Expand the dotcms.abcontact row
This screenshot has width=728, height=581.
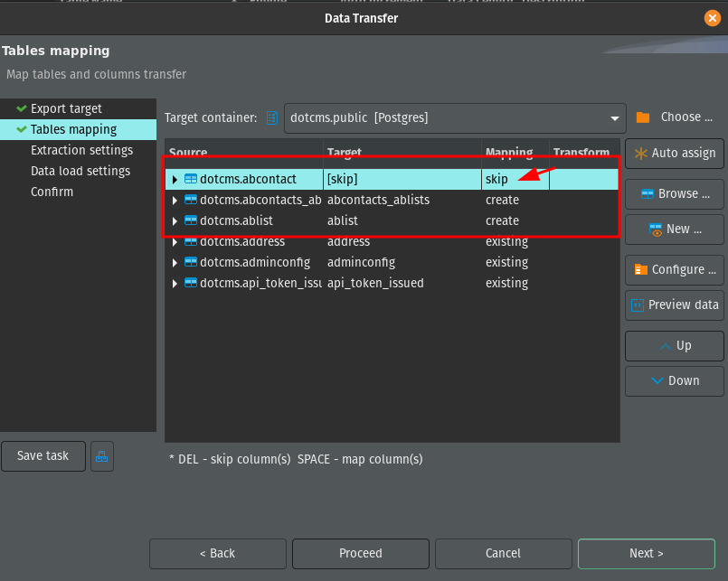tap(175, 180)
